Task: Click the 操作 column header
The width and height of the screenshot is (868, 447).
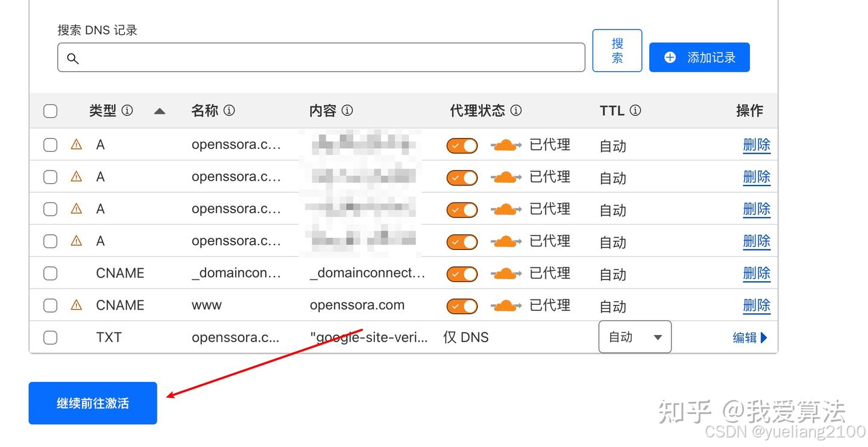Action: click(749, 111)
